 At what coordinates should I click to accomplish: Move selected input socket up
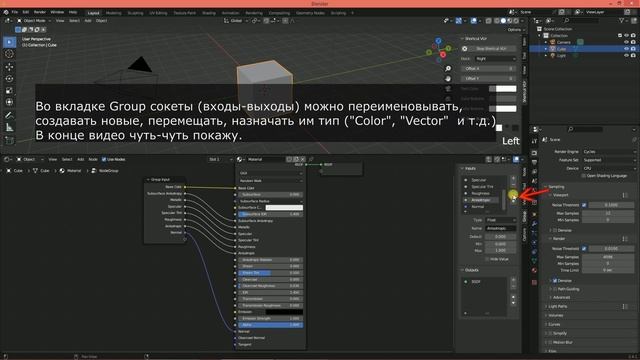click(513, 195)
